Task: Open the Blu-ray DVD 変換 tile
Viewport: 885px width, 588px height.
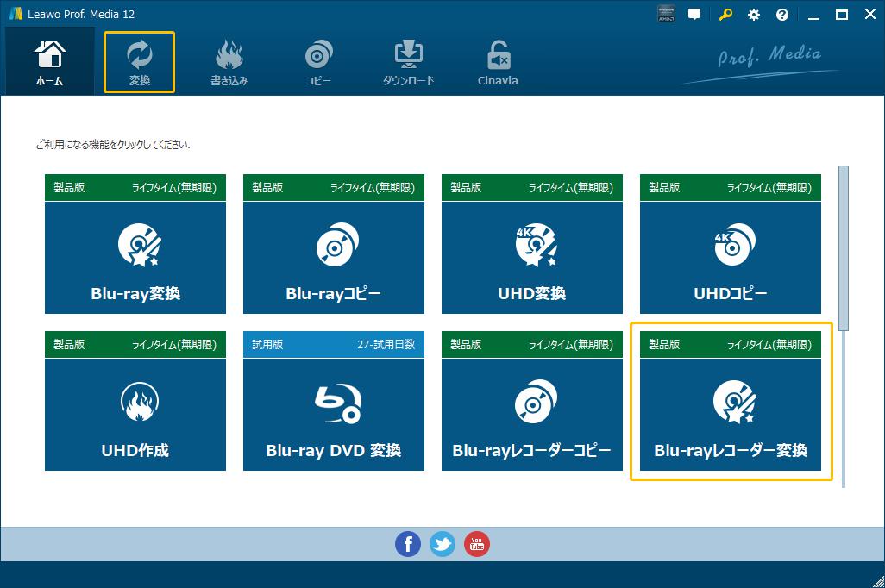Action: pyautogui.click(x=334, y=414)
